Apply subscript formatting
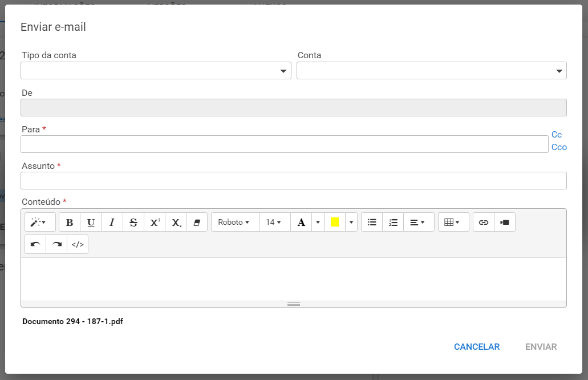588x380 pixels. point(176,222)
